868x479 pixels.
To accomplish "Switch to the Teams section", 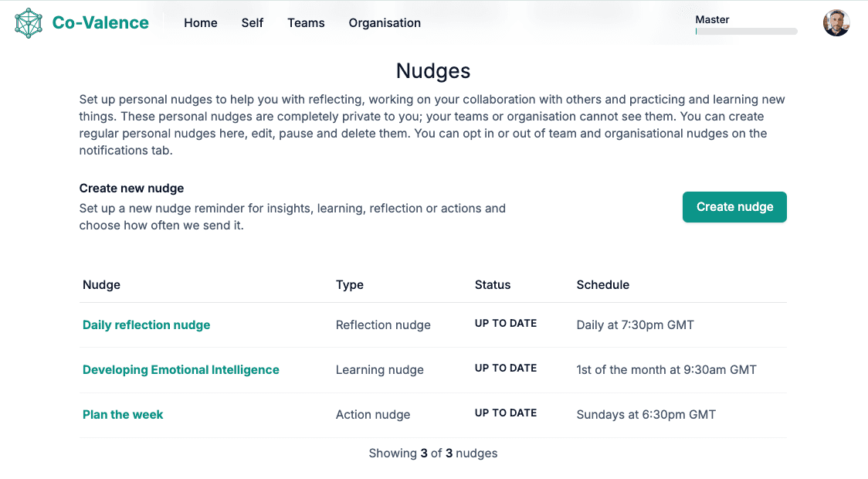I will click(306, 23).
